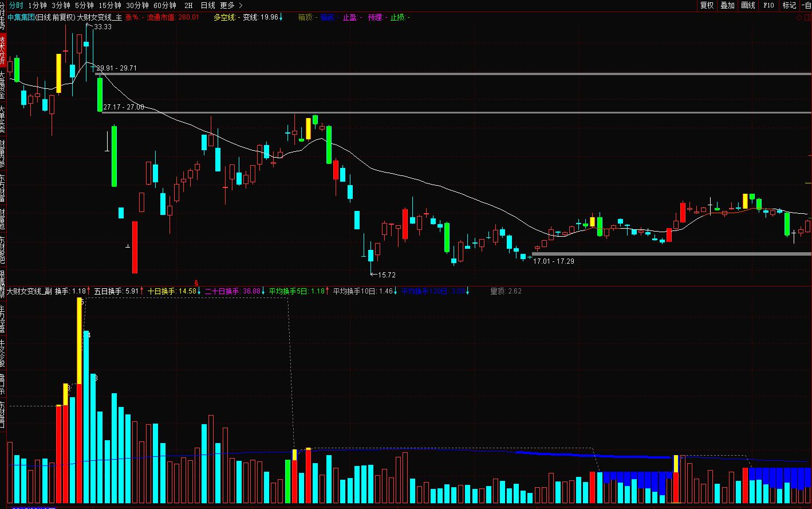Open 东财盘口 sidebar tab

pos(3,415)
